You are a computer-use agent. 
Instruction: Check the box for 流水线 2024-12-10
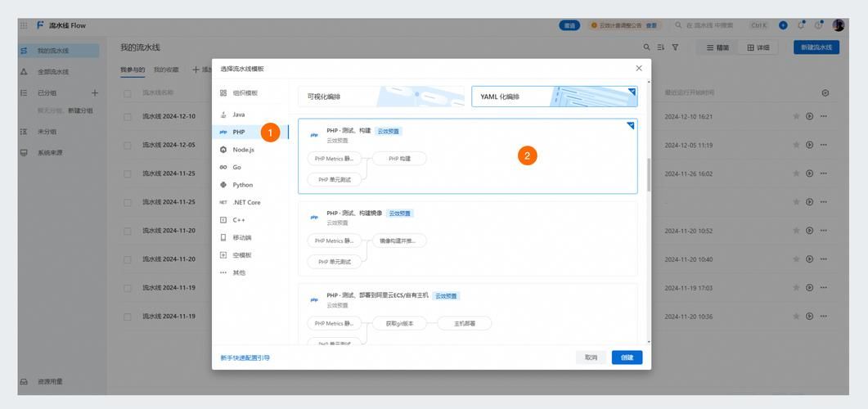[128, 117]
